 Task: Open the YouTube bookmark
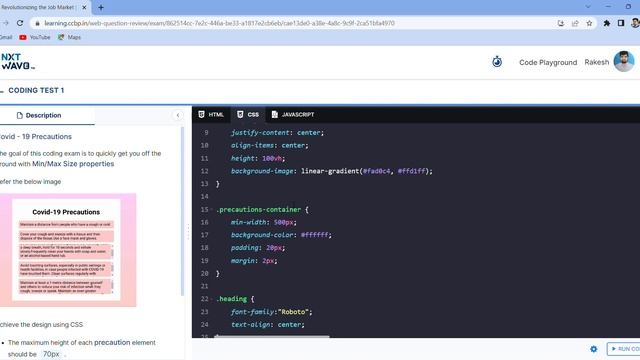click(35, 37)
